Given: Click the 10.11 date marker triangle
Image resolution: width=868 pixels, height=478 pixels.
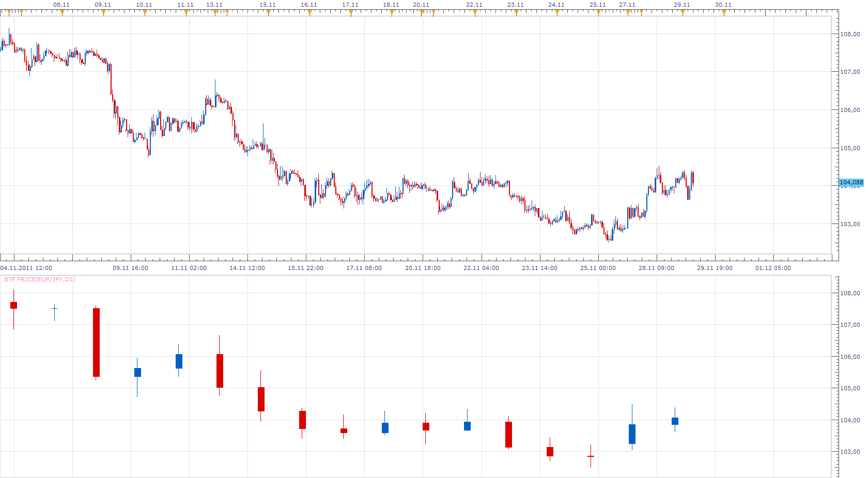Looking at the screenshot, I should pos(145,12).
